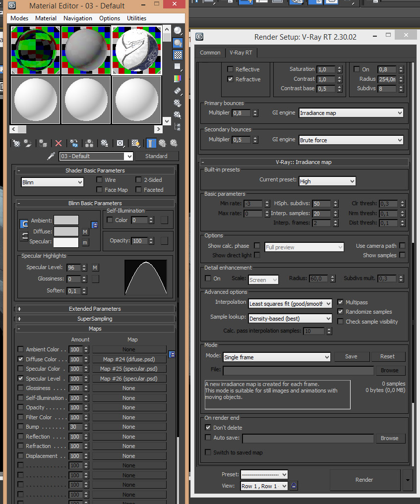Viewport: 420px width, 504px height.
Task: Enable the 2-Sided checkbox
Action: tap(139, 180)
